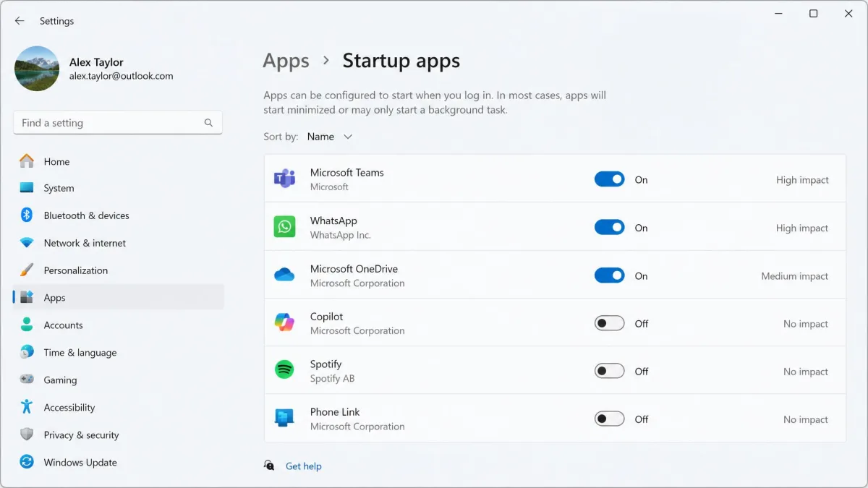Click the Microsoft OneDrive cloud icon

pyautogui.click(x=284, y=275)
